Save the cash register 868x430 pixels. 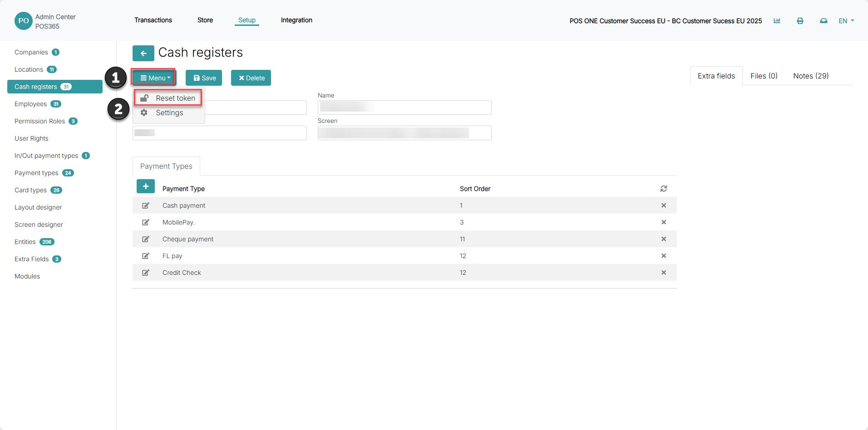click(204, 78)
